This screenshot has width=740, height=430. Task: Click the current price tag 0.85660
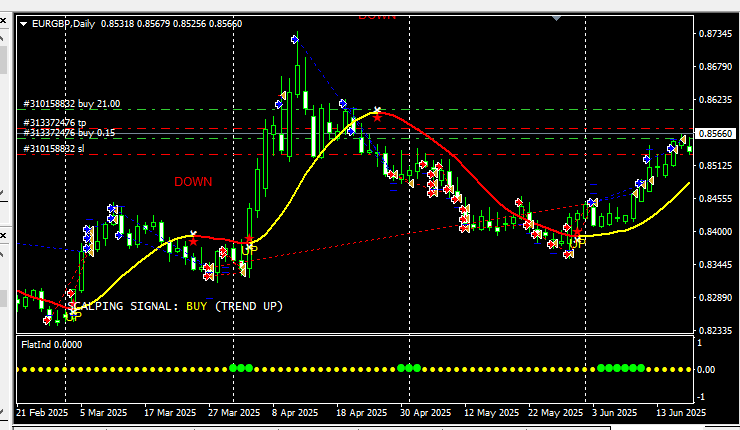(x=714, y=134)
